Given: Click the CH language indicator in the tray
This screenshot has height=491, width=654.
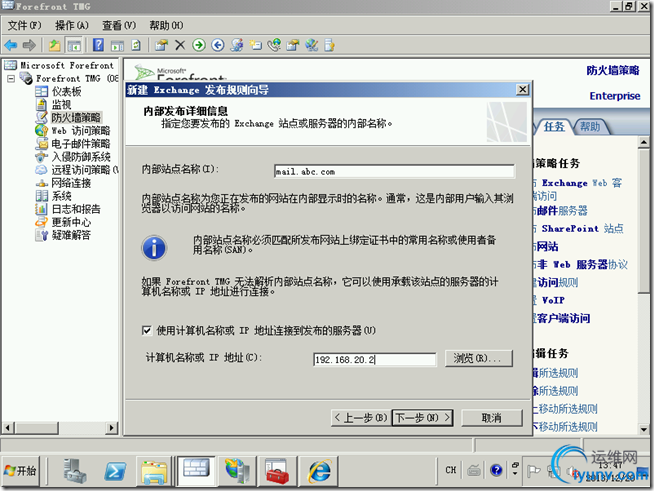Looking at the screenshot, I should coord(450,470).
